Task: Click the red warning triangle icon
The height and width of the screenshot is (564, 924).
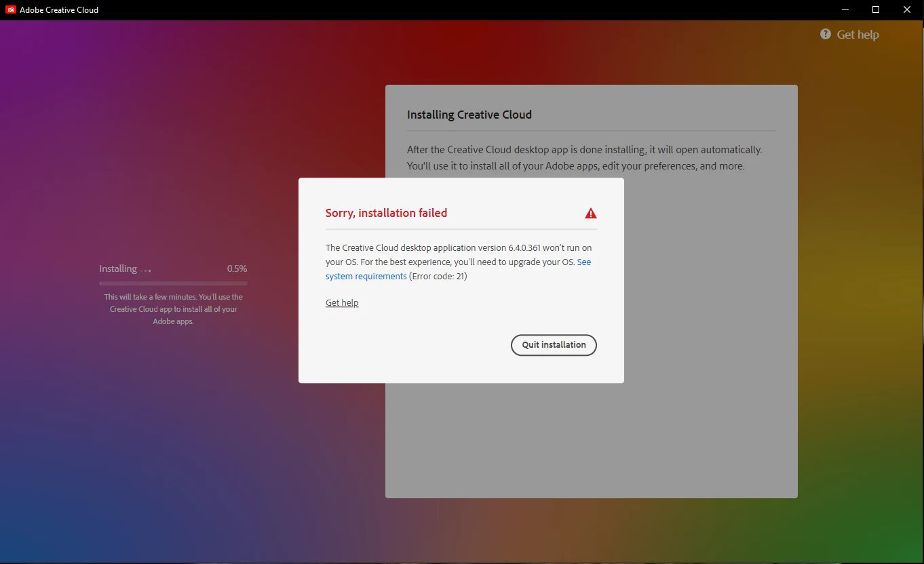Action: point(591,214)
